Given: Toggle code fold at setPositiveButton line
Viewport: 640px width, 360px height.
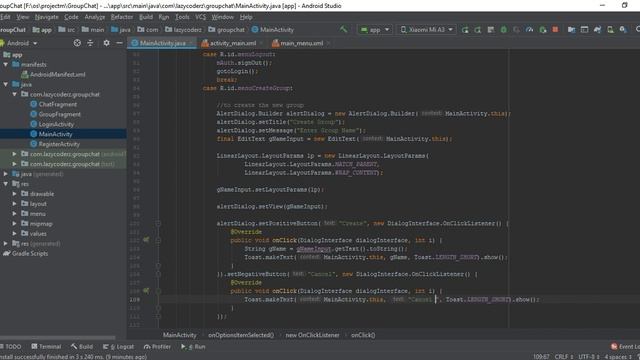Looking at the screenshot, I should tap(158, 223).
